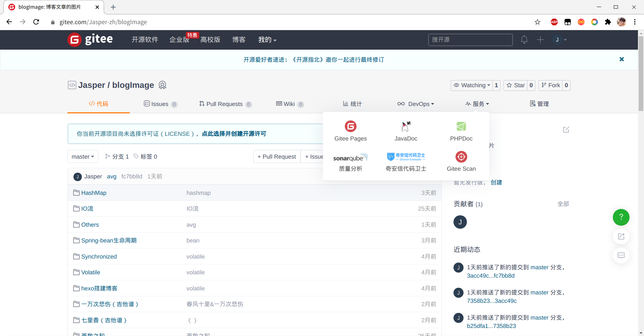Open Gitee Pages service
Image resolution: width=644 pixels, height=336 pixels.
pos(351,131)
